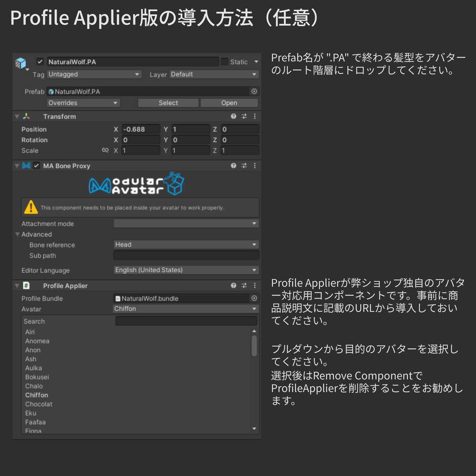Screen dimensions: 476x476
Task: Collapse the MA Bone Proxy foldout
Action: pyautogui.click(x=17, y=166)
